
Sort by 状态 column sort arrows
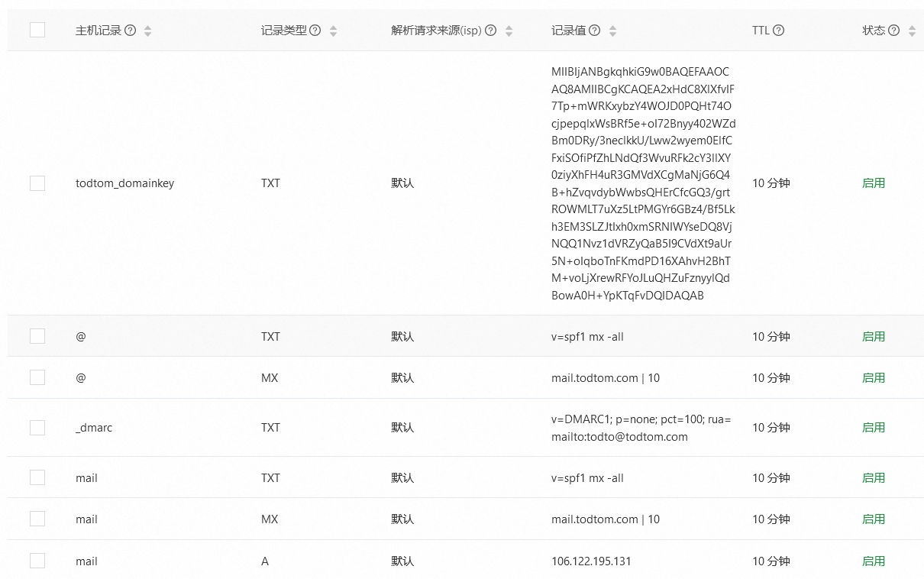click(911, 31)
